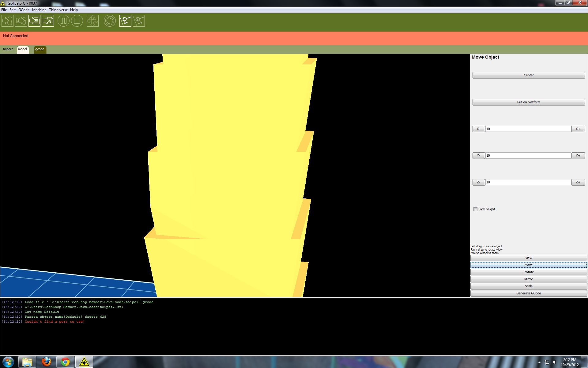The width and height of the screenshot is (588, 368).
Task: Click the Reset machine icon
Action: click(110, 21)
